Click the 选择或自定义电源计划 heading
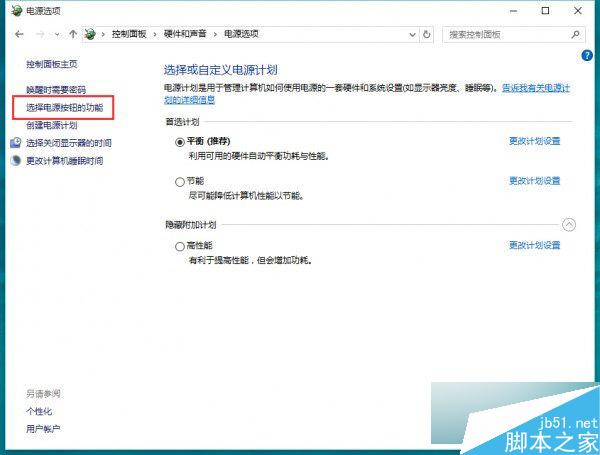The image size is (600, 455). pyautogui.click(x=221, y=70)
